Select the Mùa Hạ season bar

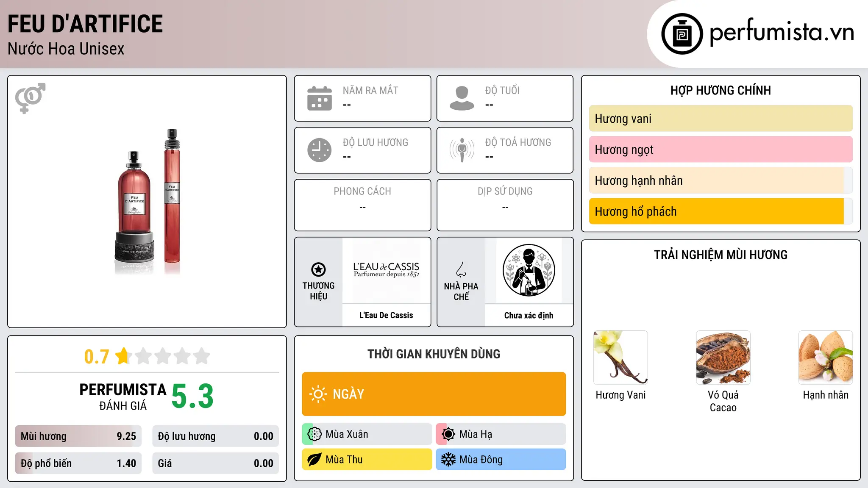click(501, 434)
